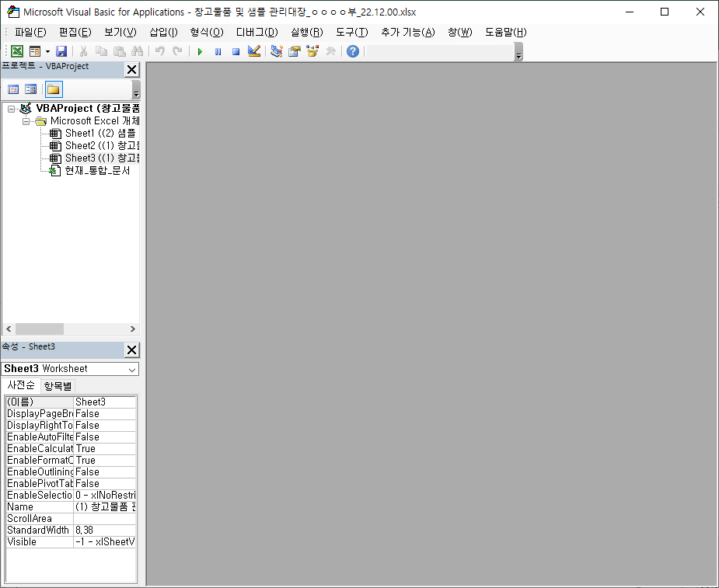Open the Standard toolbar options arrow
The height and width of the screenshot is (588, 719).
518,52
